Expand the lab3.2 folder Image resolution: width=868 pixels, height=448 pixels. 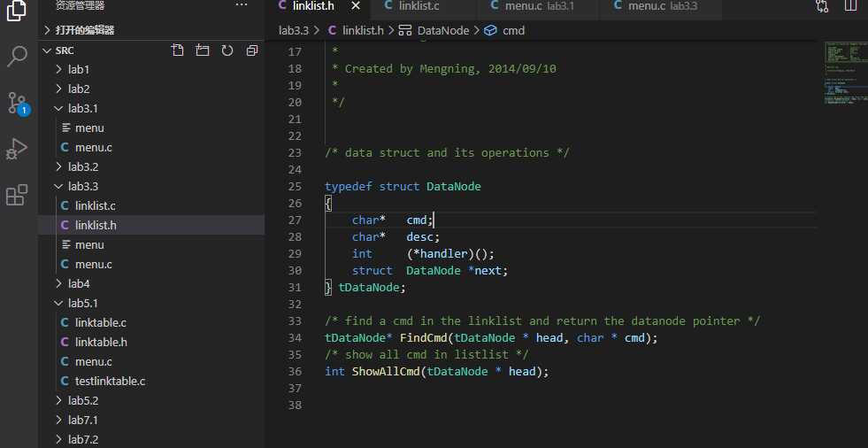[151, 166]
